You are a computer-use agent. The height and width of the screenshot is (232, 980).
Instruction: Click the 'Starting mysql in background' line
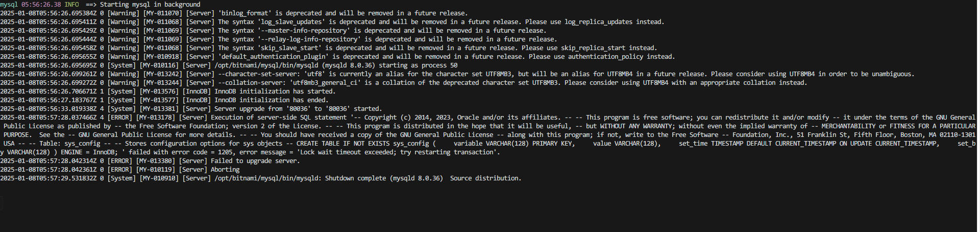click(x=100, y=5)
